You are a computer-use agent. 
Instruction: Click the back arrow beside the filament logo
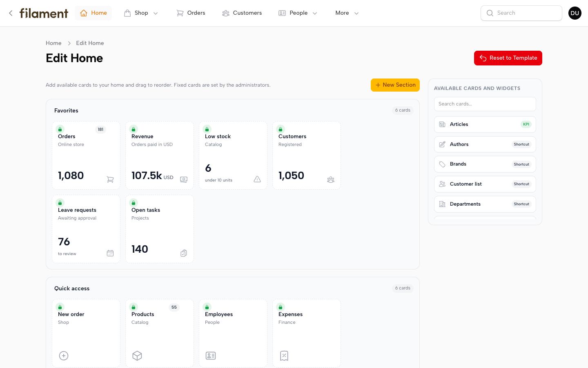(11, 13)
